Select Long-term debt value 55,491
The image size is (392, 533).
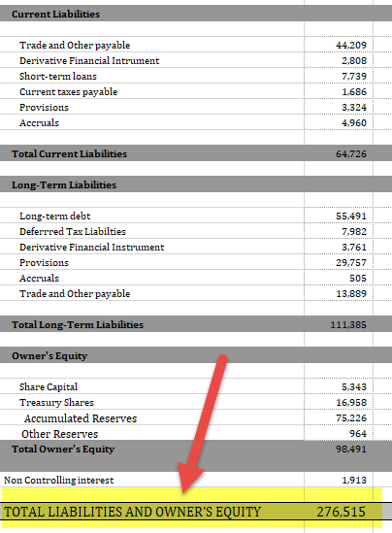(x=339, y=216)
